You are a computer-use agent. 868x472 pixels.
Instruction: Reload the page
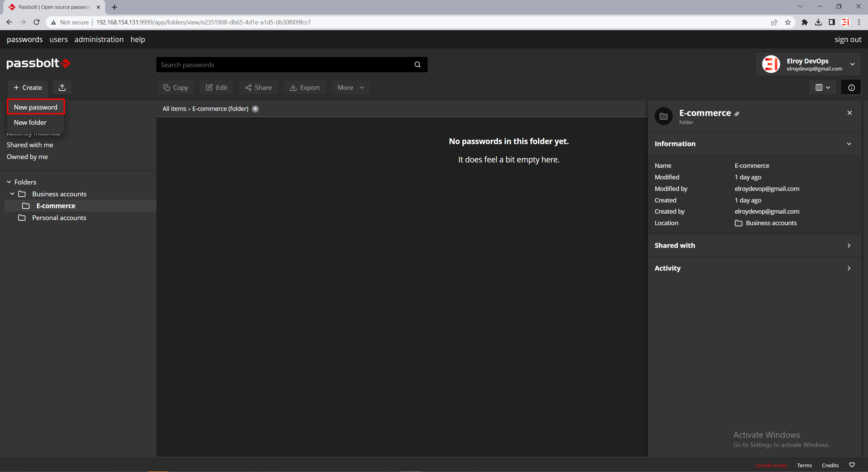coord(37,22)
